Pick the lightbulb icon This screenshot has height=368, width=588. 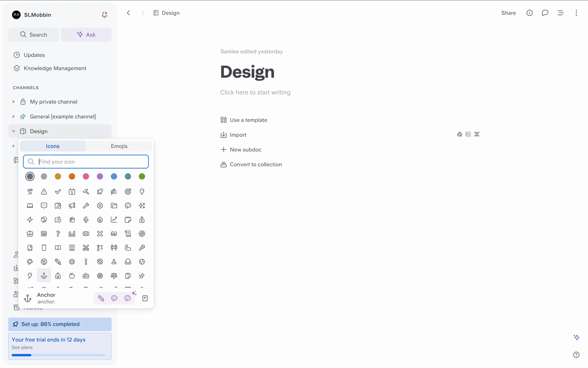click(x=142, y=192)
